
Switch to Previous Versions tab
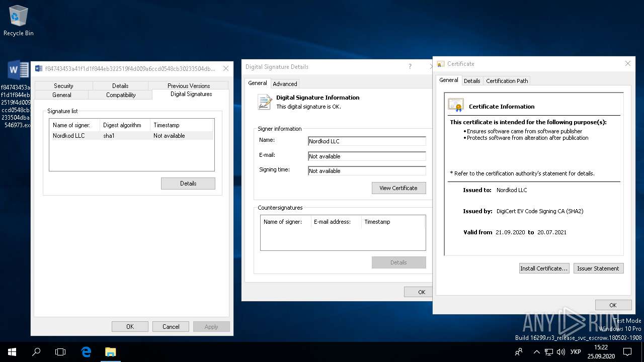tap(189, 86)
